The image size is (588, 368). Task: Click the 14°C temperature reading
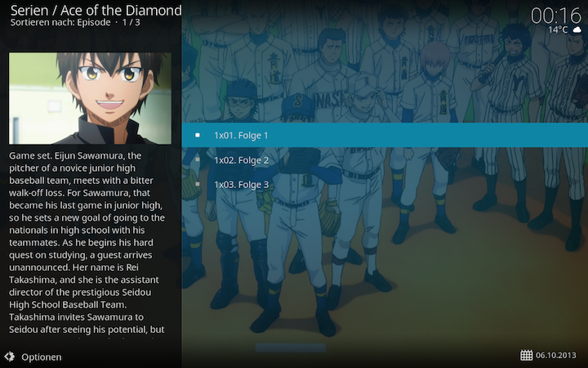pos(558,29)
